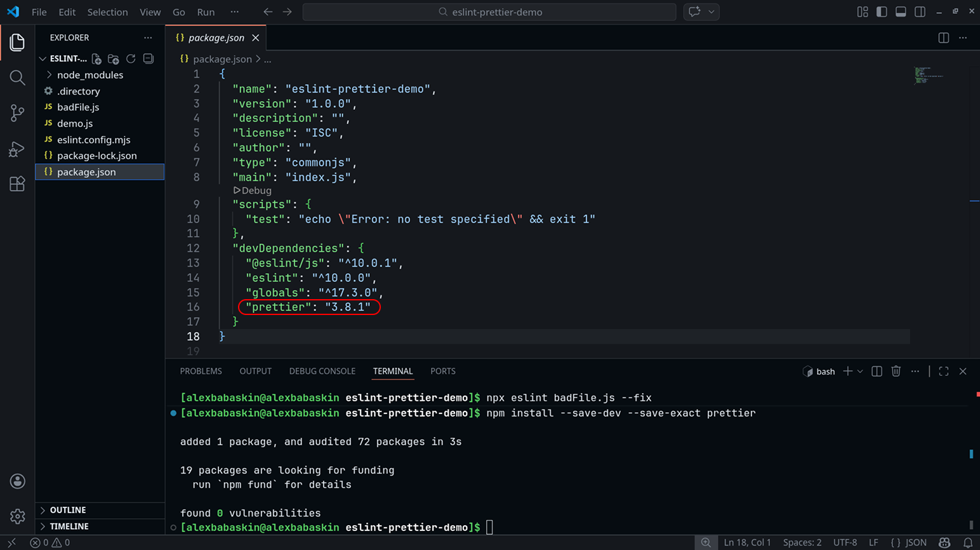Click the minimap code preview

[x=928, y=75]
